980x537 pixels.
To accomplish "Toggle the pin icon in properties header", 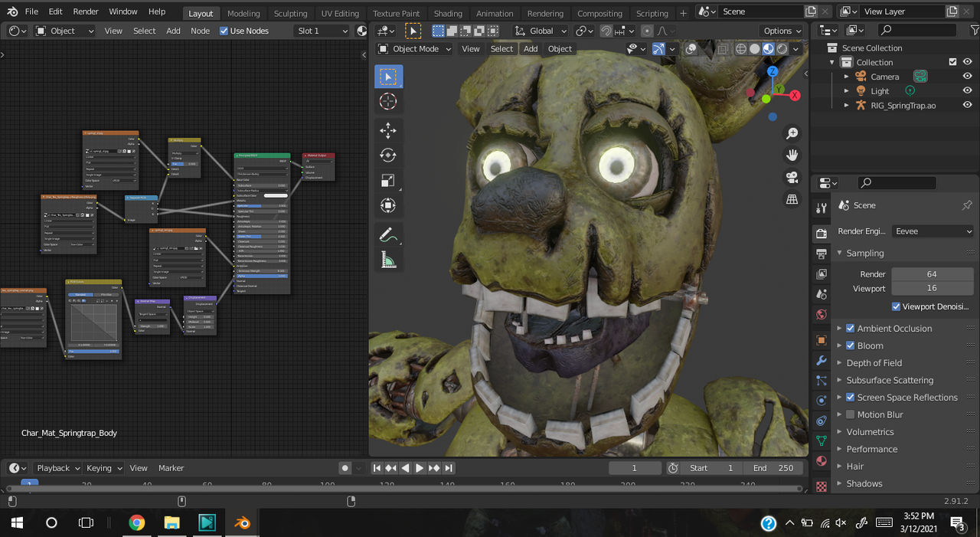I will (x=966, y=205).
